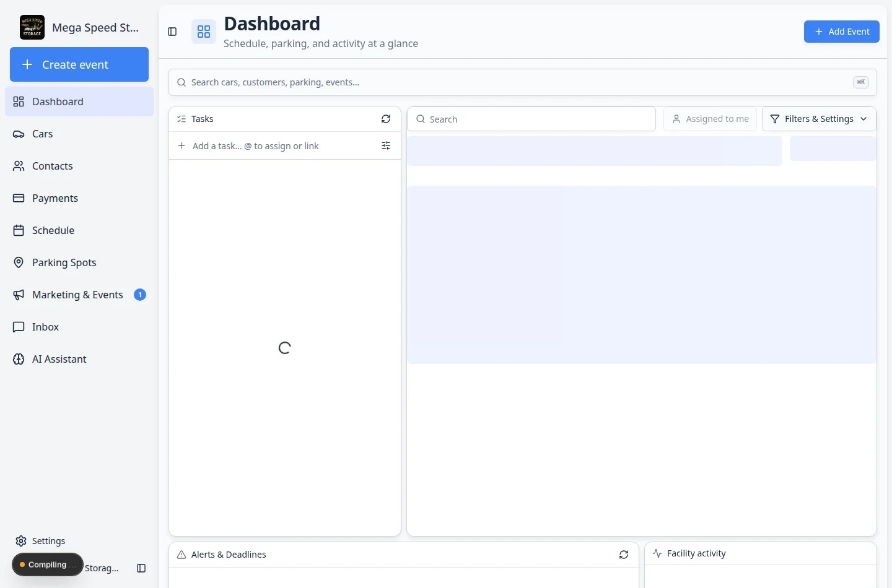Open the Dashboard sidebar item

(x=79, y=102)
